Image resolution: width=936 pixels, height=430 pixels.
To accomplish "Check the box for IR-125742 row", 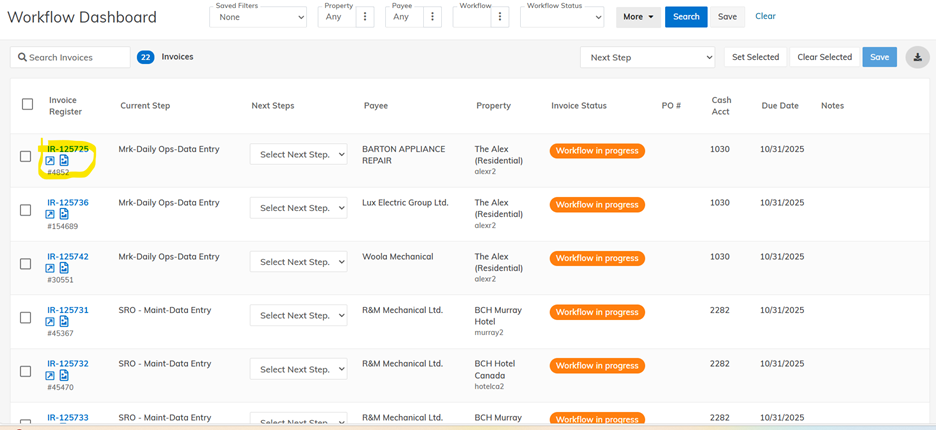I will coord(26,264).
